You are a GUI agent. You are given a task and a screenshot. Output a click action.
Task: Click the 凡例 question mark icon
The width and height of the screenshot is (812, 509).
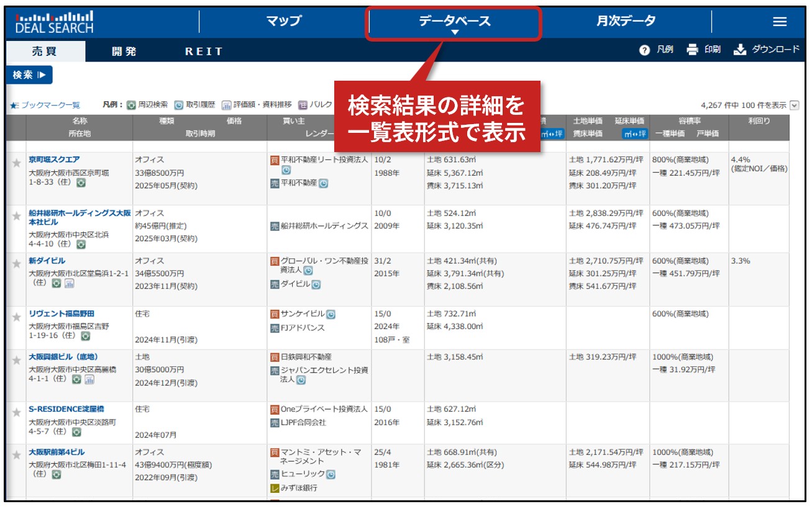pyautogui.click(x=644, y=50)
